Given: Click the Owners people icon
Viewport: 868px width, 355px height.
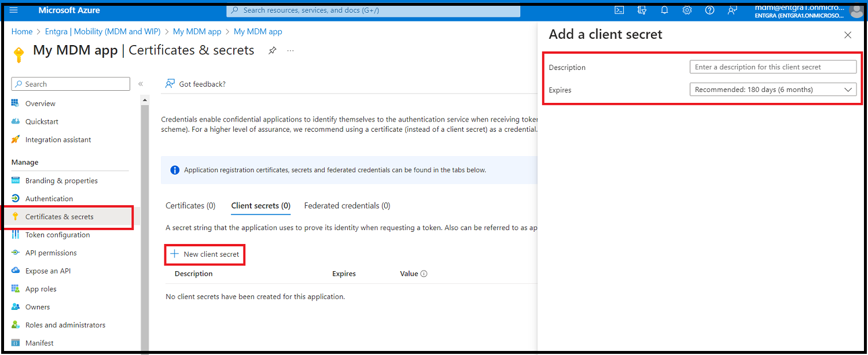Looking at the screenshot, I should [16, 307].
